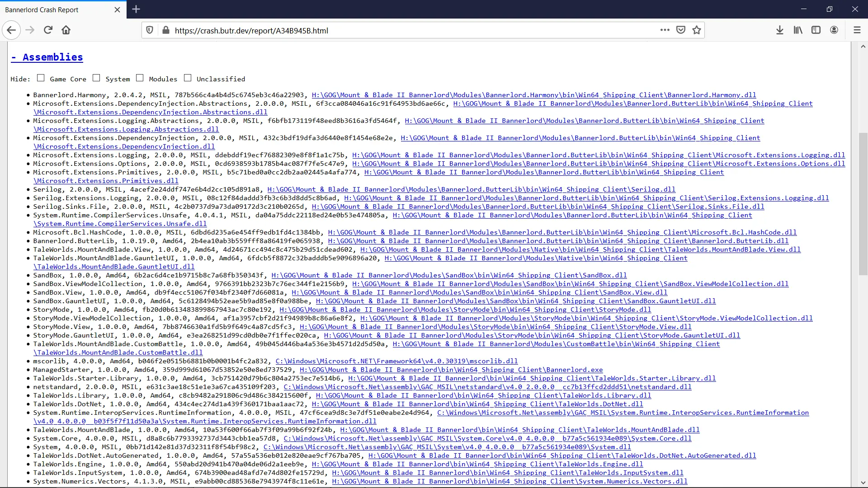Open the page actions three-dot menu
The height and width of the screenshot is (488, 868).
665,30
